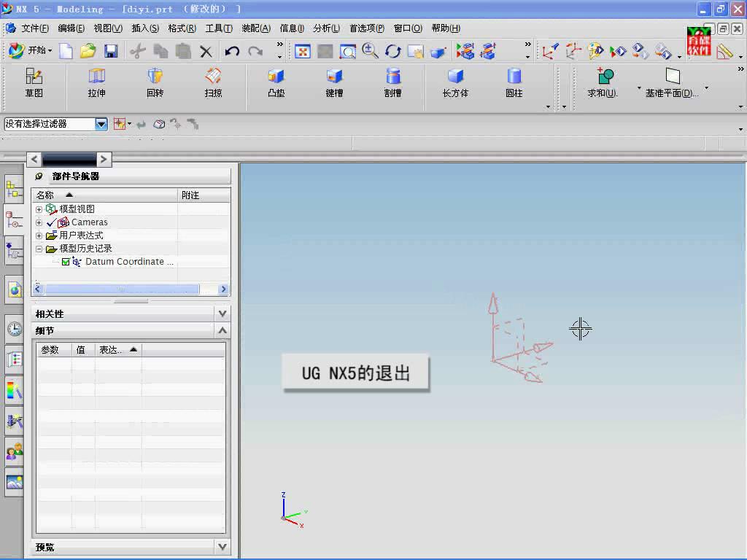Select the Datum Coordinate tree item
Image resolution: width=747 pixels, height=560 pixels.
pos(128,262)
